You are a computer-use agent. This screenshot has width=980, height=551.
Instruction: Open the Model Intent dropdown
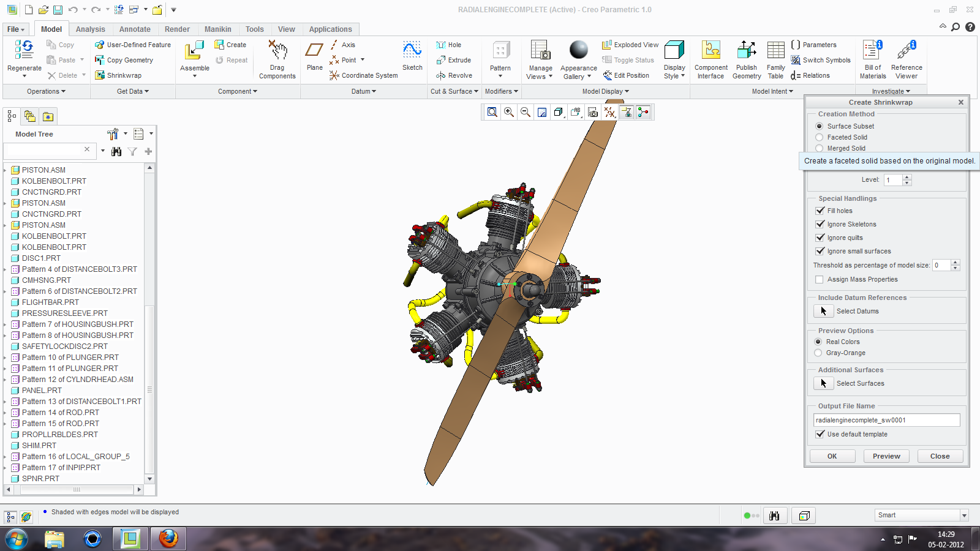[x=773, y=91]
